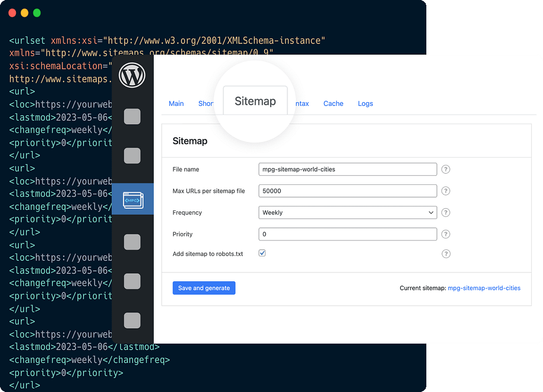Switch to the Sitemap tab

tap(255, 101)
